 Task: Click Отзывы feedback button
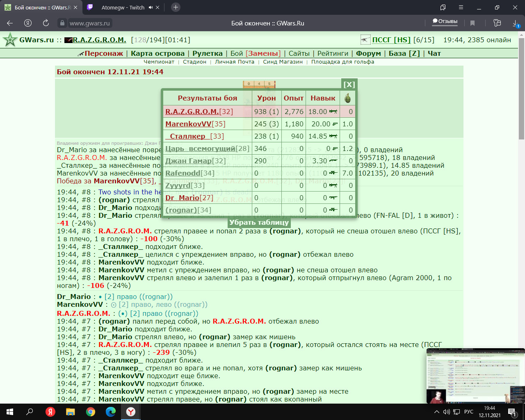point(445,21)
